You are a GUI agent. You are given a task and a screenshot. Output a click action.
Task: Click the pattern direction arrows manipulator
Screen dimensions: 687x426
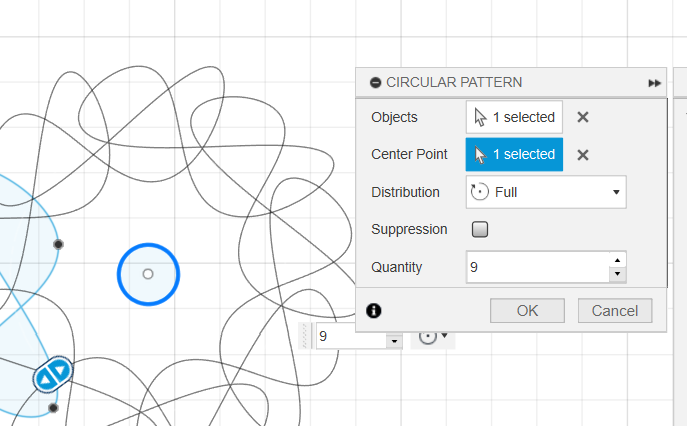tap(53, 375)
